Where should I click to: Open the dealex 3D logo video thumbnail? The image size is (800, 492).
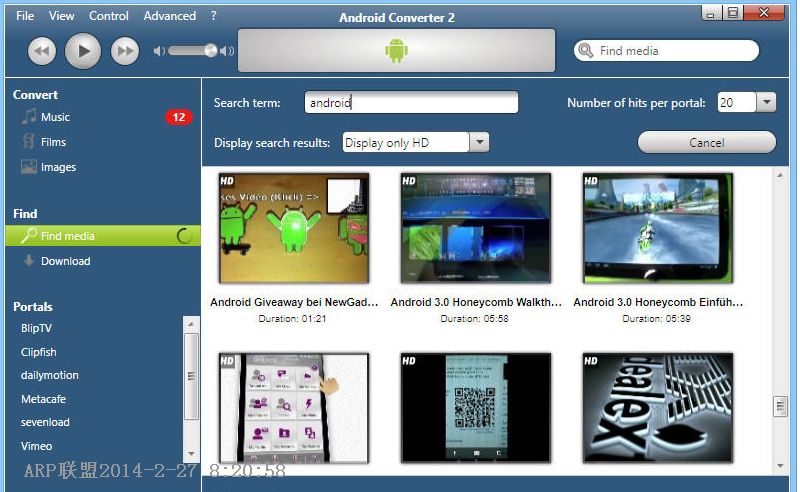(658, 408)
